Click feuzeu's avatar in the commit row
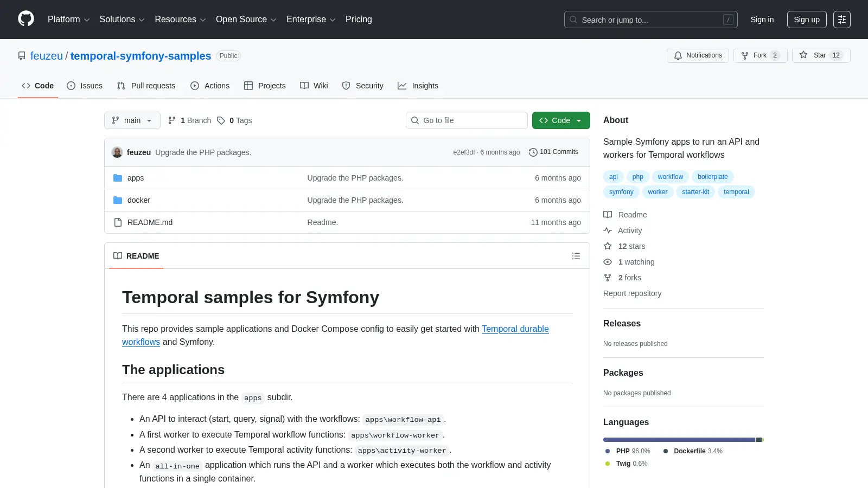This screenshot has height=488, width=868. 117,152
